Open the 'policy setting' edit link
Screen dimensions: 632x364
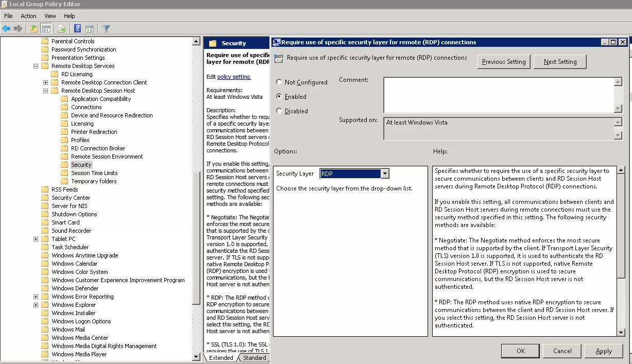coord(234,77)
